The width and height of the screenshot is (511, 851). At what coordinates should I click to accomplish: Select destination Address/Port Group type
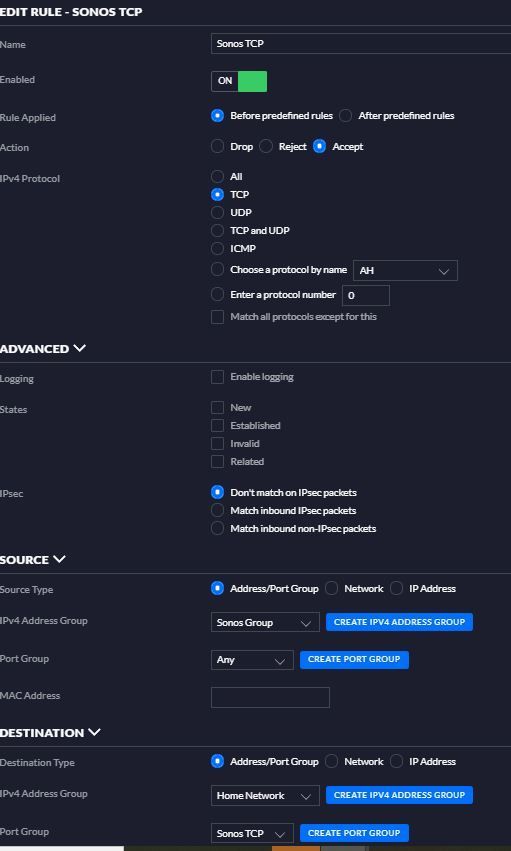click(x=217, y=761)
